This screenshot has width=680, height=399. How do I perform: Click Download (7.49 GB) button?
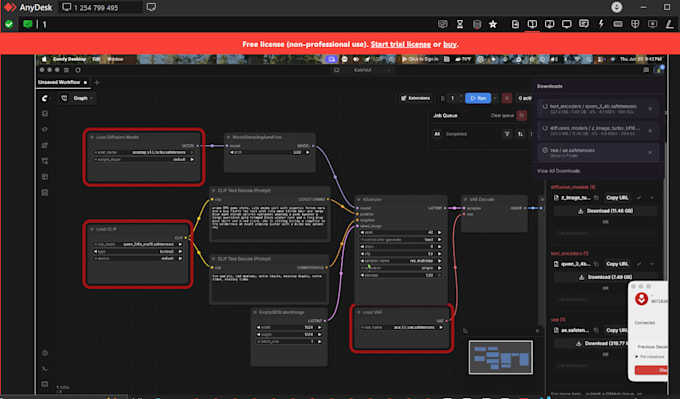605,277
